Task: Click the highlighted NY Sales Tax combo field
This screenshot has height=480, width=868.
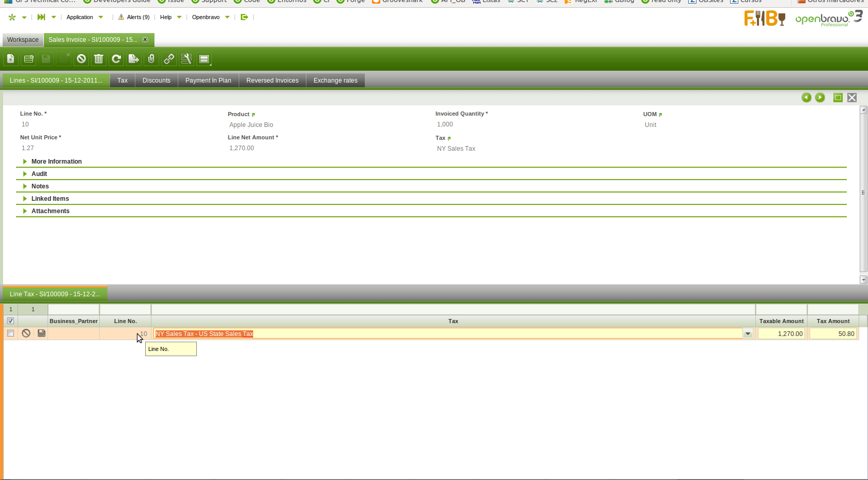Action: coord(448,334)
